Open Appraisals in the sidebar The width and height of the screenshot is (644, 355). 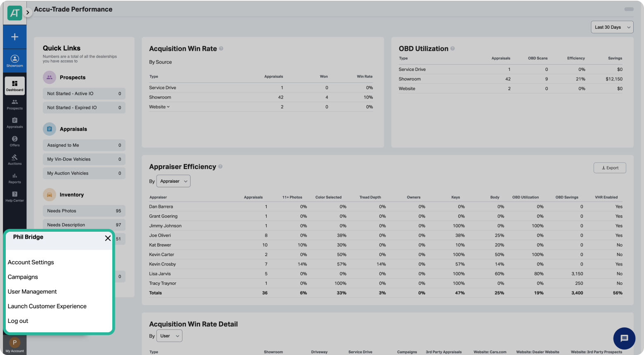click(x=15, y=123)
